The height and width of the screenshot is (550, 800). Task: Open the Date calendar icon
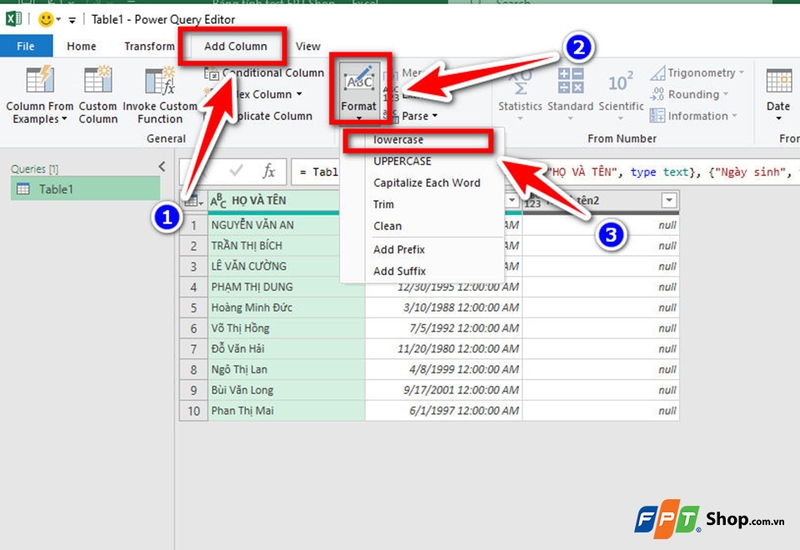(779, 81)
